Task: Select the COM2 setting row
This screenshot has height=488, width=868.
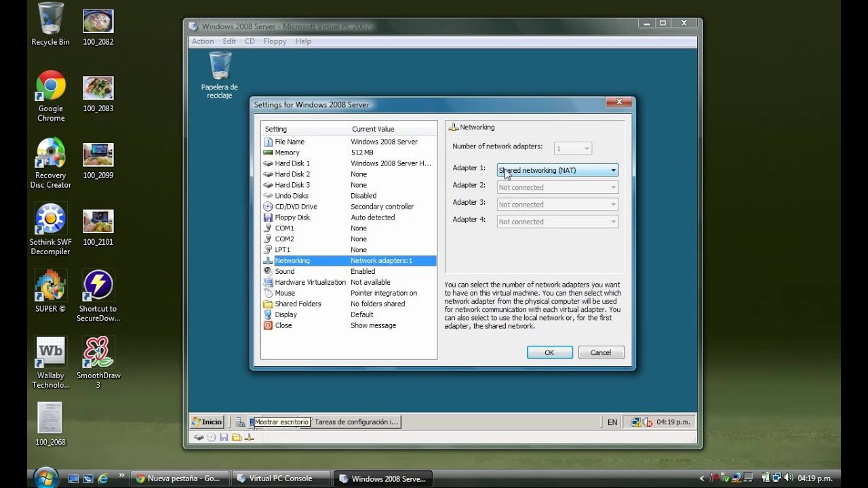Action: [349, 239]
